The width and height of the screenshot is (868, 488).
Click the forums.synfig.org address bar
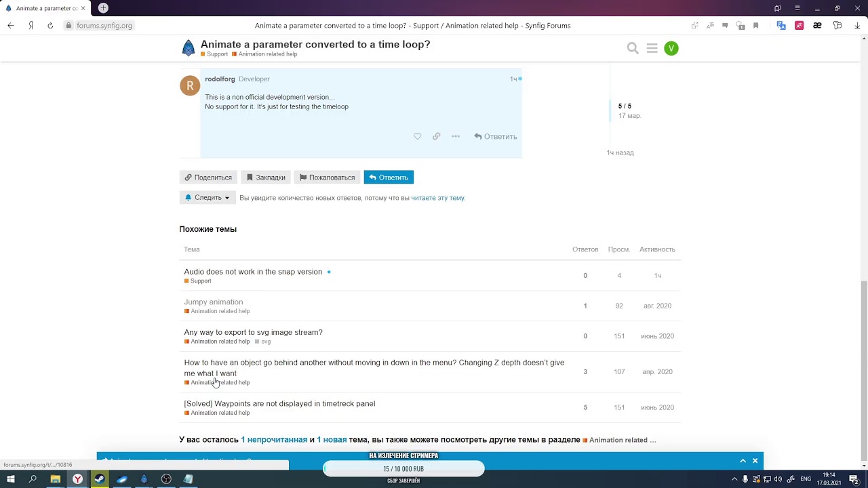pos(104,25)
